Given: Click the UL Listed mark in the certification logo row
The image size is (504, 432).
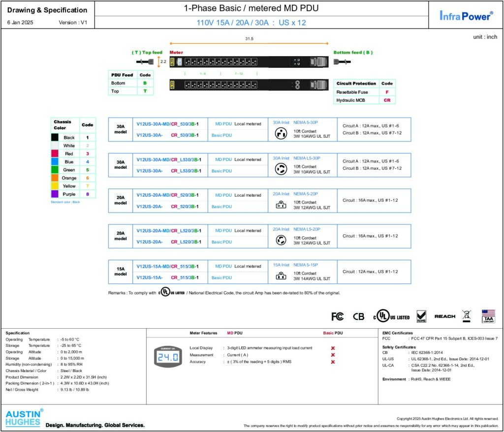Looking at the screenshot, I should point(391,316).
